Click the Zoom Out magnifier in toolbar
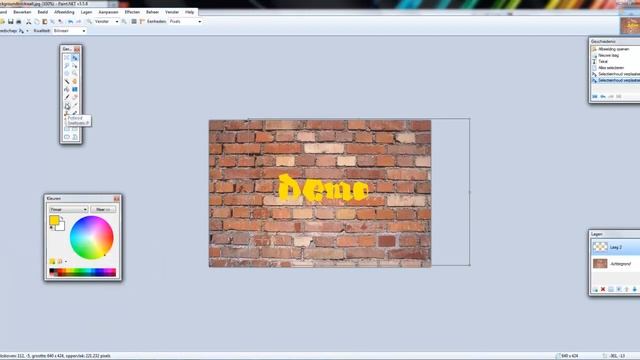640x360 pixels. point(89,21)
